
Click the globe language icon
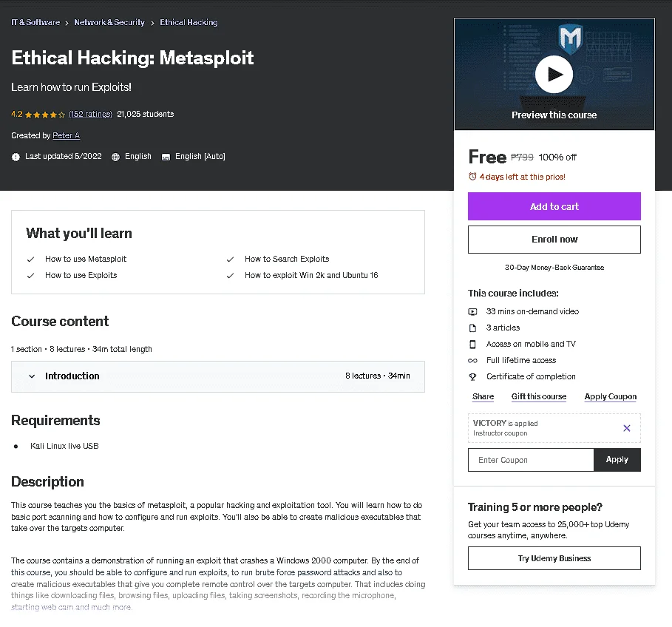[x=116, y=157]
